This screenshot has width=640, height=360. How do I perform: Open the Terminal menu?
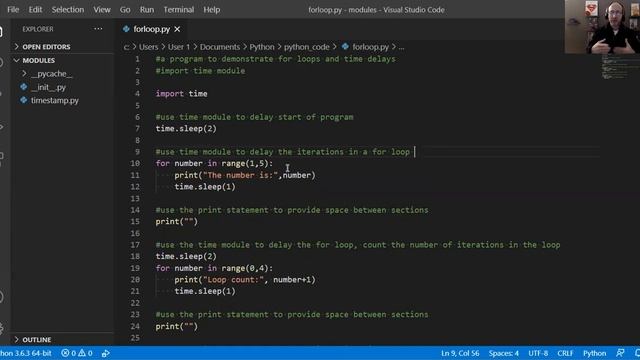point(179,9)
